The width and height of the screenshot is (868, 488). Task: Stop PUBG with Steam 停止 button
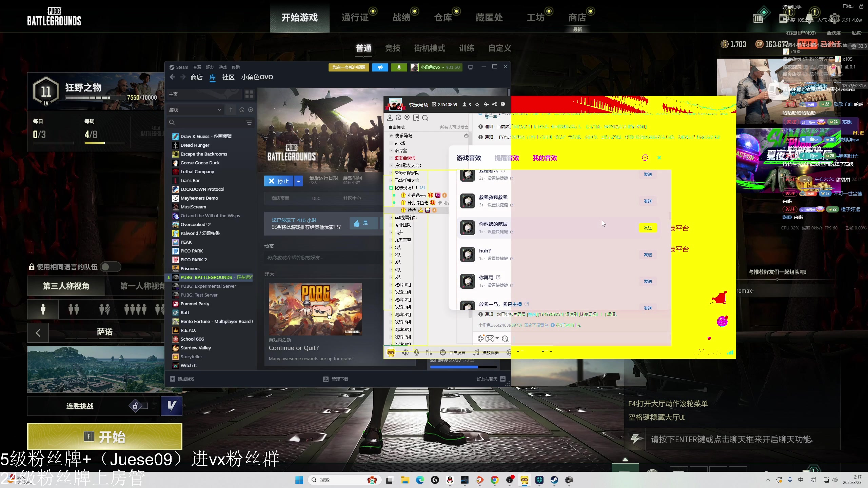click(279, 181)
